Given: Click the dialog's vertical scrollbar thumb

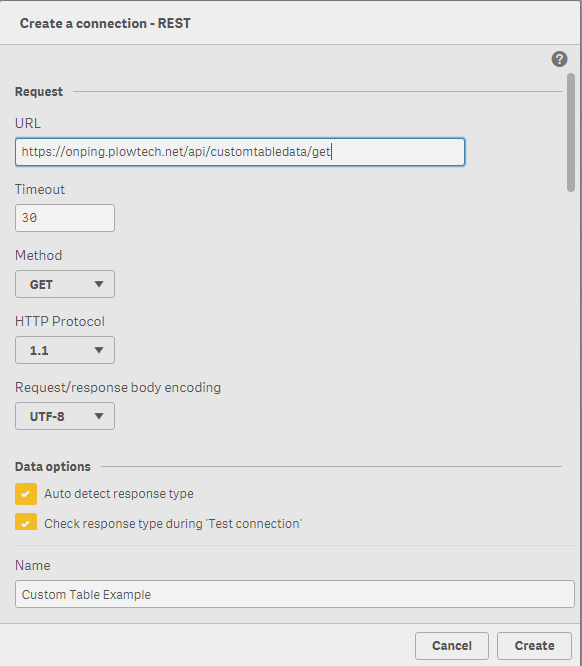Looking at the screenshot, I should pos(571,133).
